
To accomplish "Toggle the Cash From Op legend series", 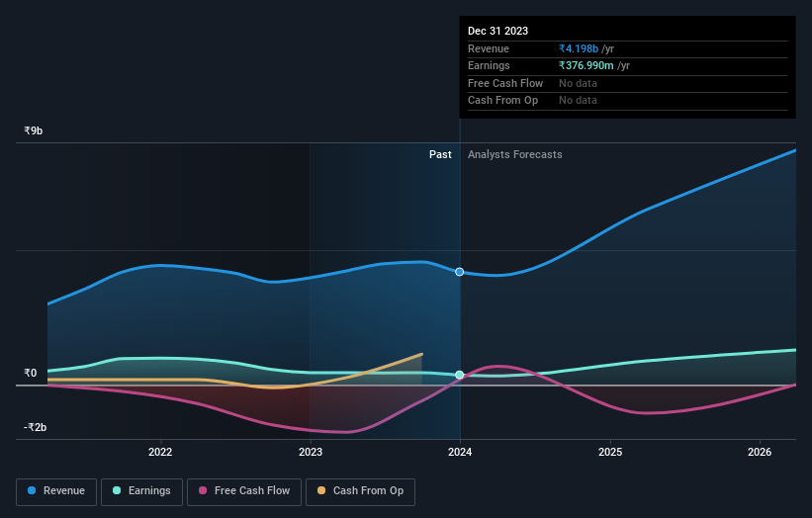I will [x=360, y=491].
